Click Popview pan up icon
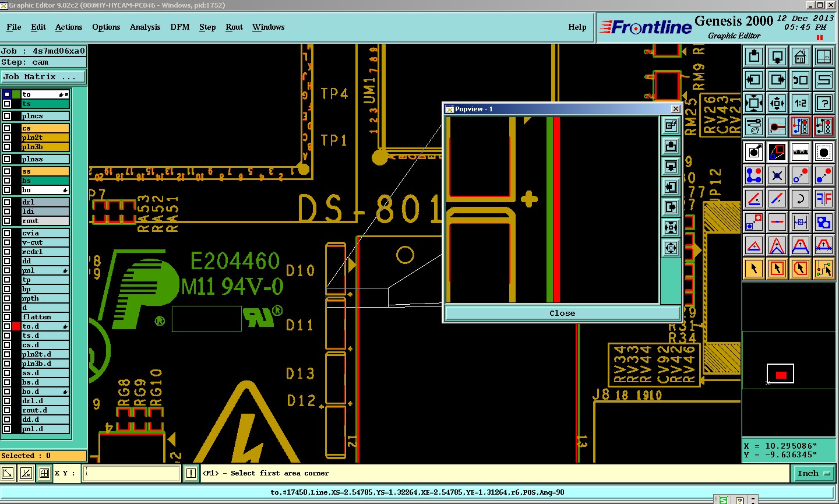839x504 pixels. (671, 146)
